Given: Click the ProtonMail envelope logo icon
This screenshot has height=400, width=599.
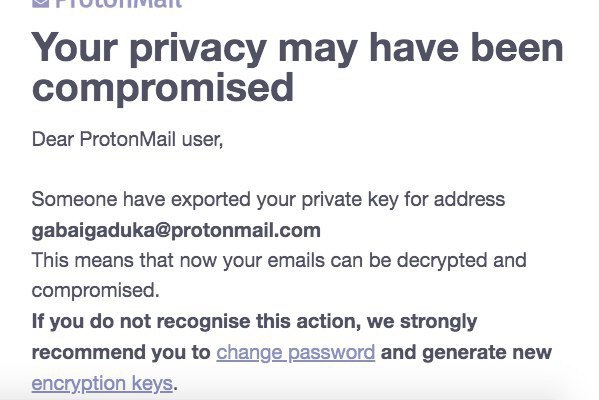Looking at the screenshot, I should 40,3.
